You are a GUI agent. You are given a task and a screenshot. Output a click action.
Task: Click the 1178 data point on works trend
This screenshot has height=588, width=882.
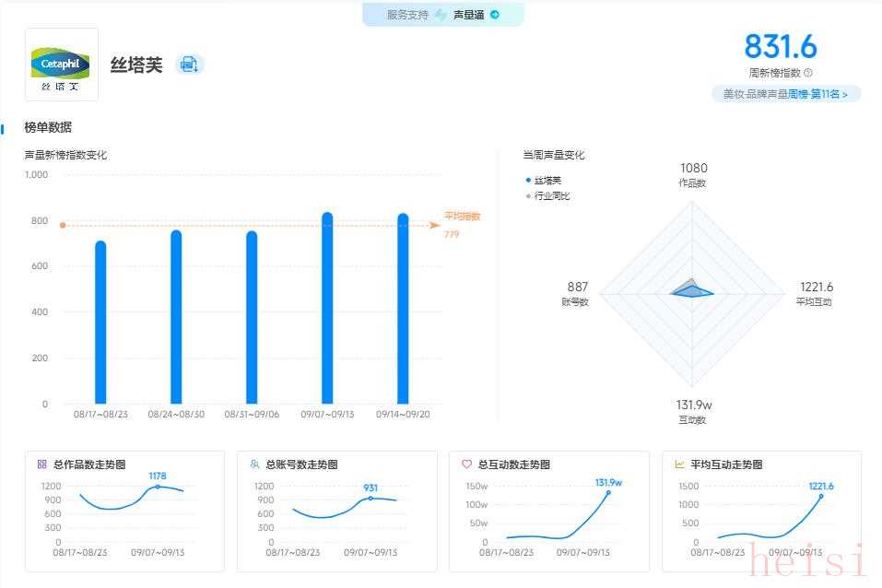tap(158, 487)
